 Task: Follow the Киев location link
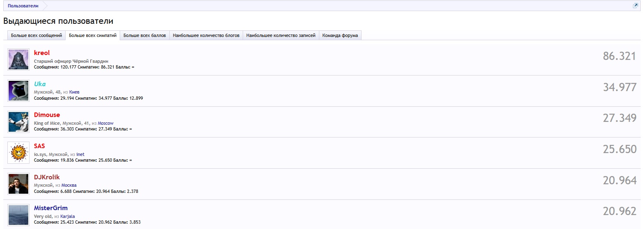pyautogui.click(x=74, y=92)
